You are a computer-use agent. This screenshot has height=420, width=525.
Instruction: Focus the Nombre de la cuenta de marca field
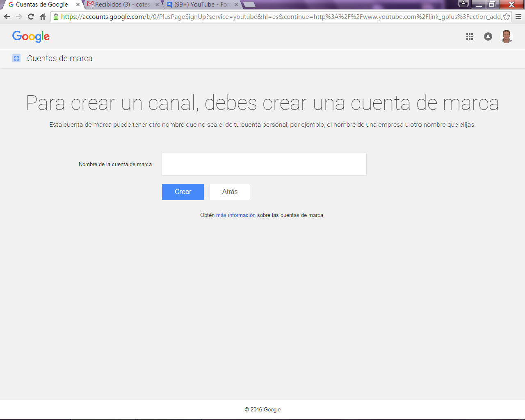coord(264,164)
